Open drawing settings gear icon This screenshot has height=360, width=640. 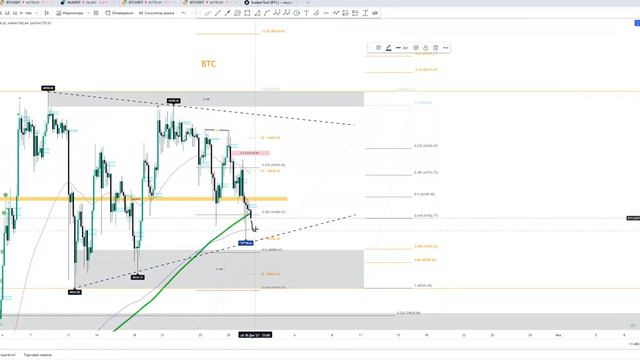click(416, 48)
